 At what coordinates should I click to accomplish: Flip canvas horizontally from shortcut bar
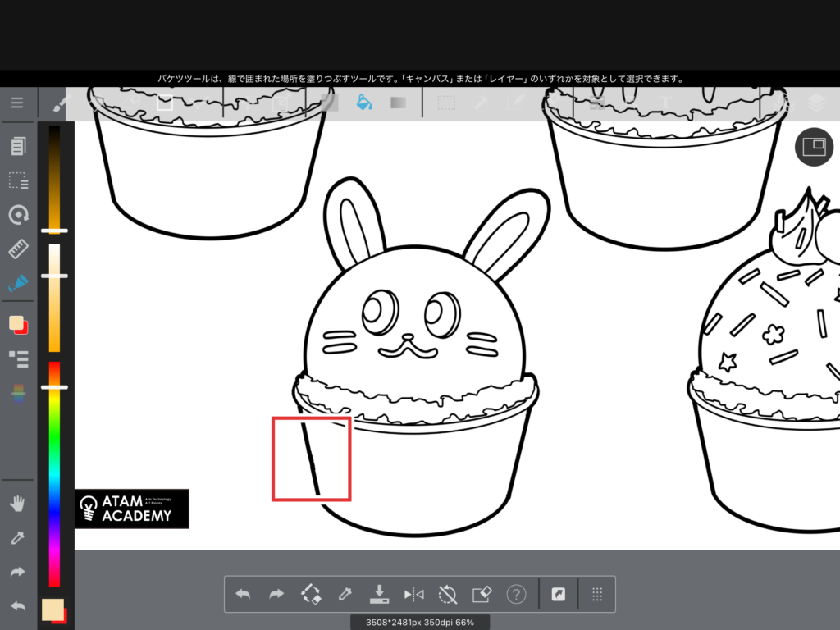point(413,595)
